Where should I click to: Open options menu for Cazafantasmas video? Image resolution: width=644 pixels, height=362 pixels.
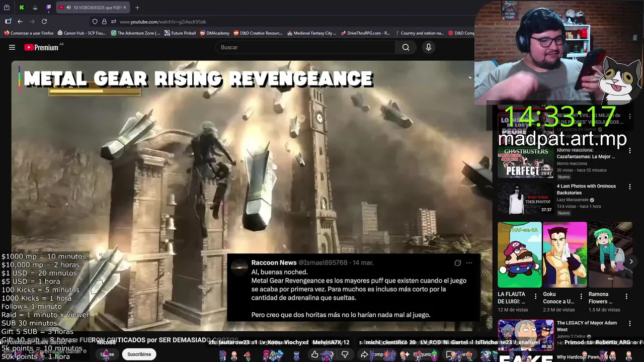pyautogui.click(x=629, y=151)
